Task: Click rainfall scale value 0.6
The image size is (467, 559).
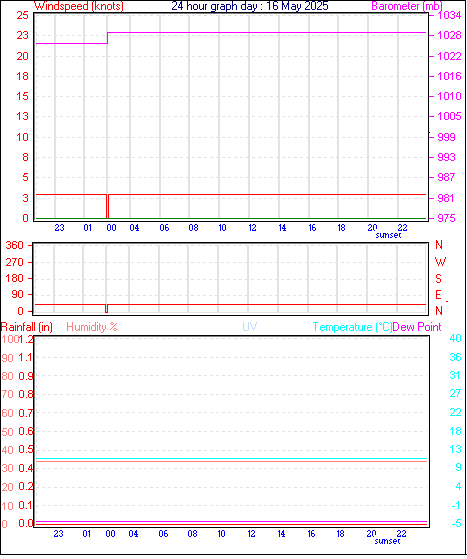Action: point(25,431)
